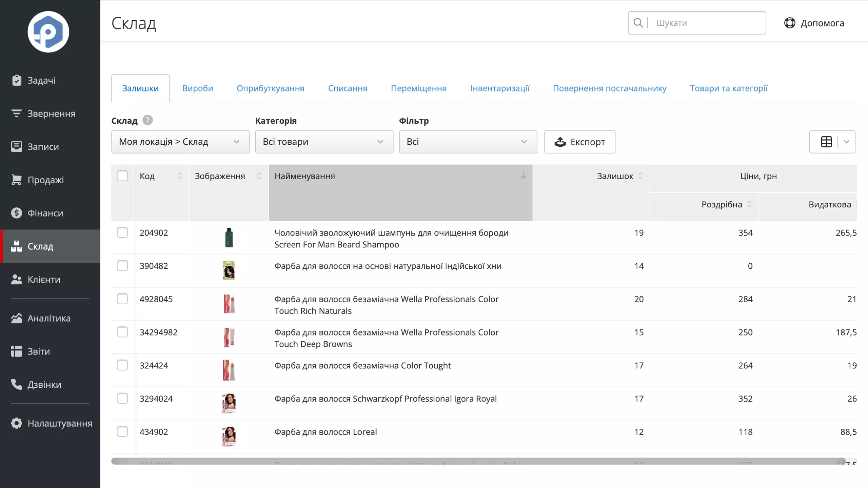Open the Переміщення tab
This screenshot has height=488, width=868.
(x=419, y=88)
